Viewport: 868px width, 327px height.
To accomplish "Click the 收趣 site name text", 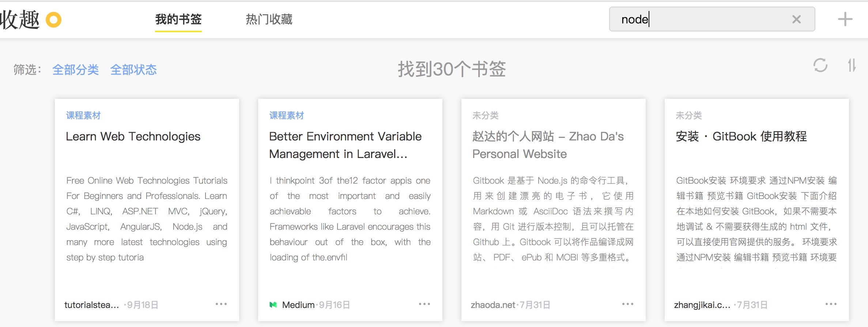I will (20, 20).
